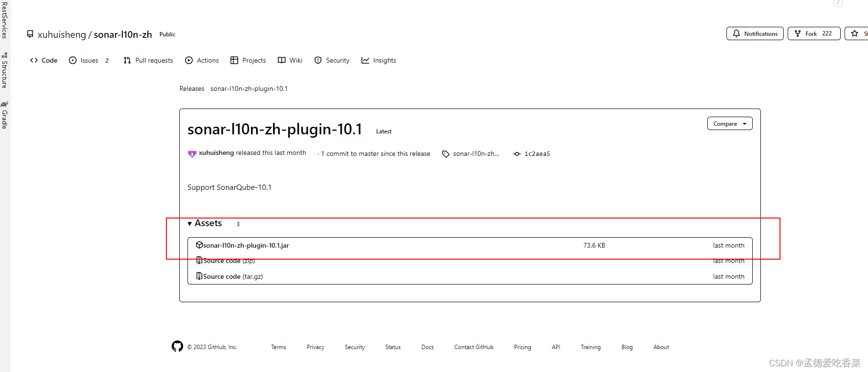Download Source code (zip)
This screenshot has height=372, width=868.
229,261
